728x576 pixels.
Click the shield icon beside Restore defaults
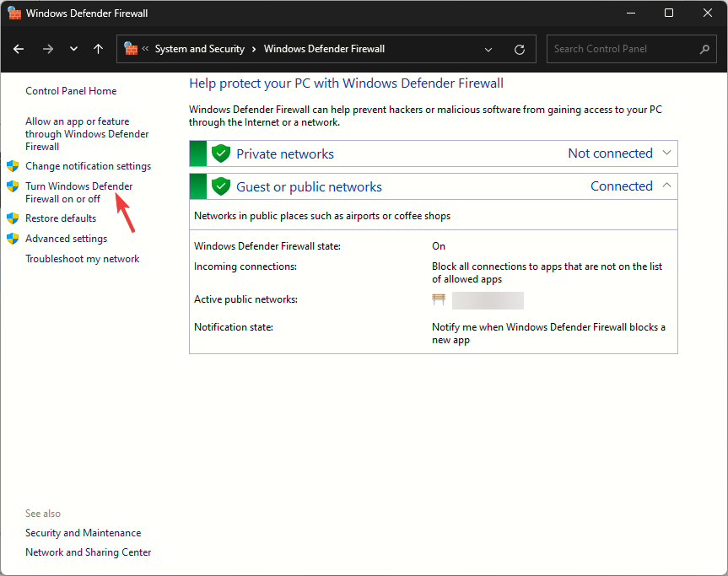13,218
